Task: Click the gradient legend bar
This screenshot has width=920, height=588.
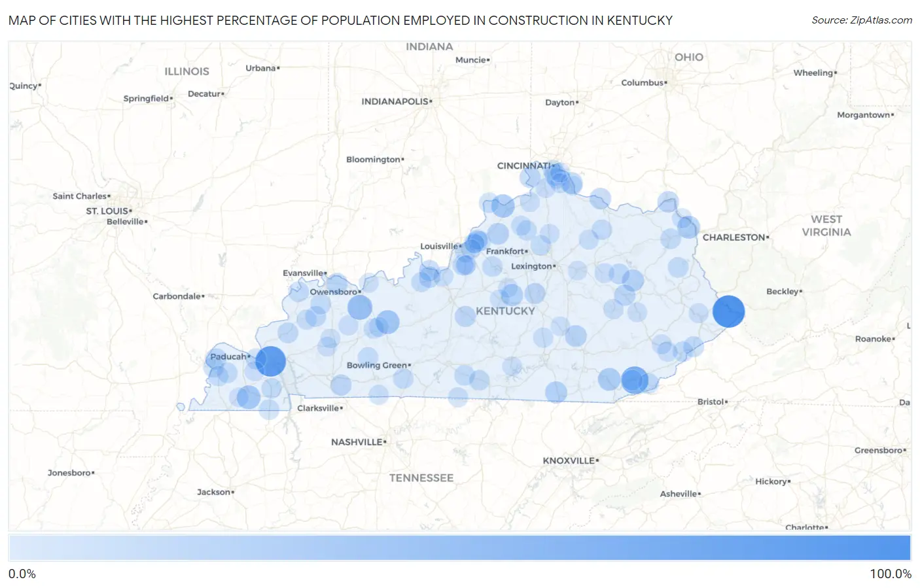Action: click(459, 548)
